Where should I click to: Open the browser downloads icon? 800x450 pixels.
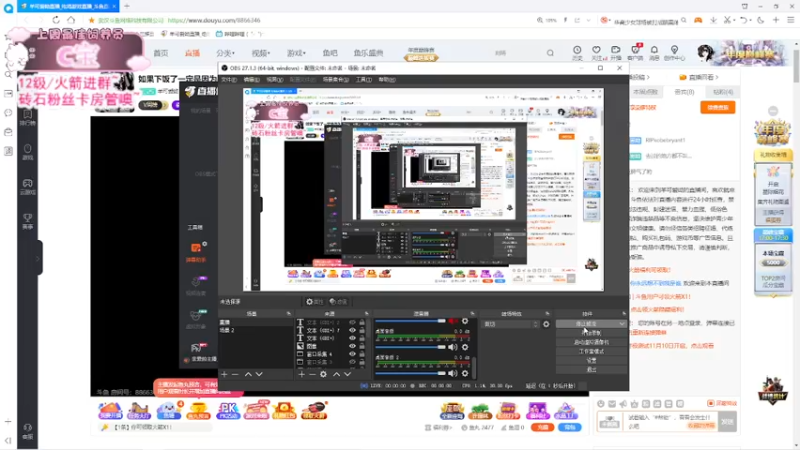713,20
